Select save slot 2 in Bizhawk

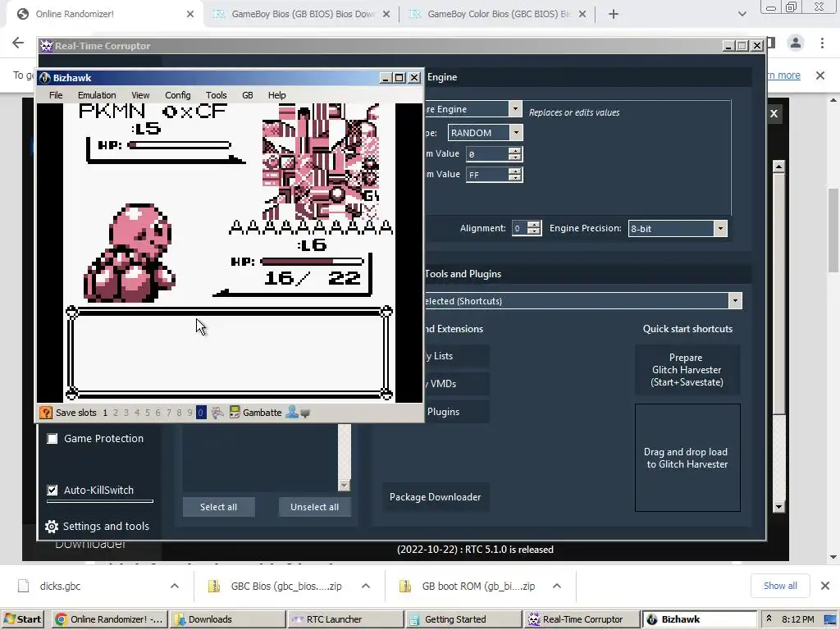(x=116, y=413)
